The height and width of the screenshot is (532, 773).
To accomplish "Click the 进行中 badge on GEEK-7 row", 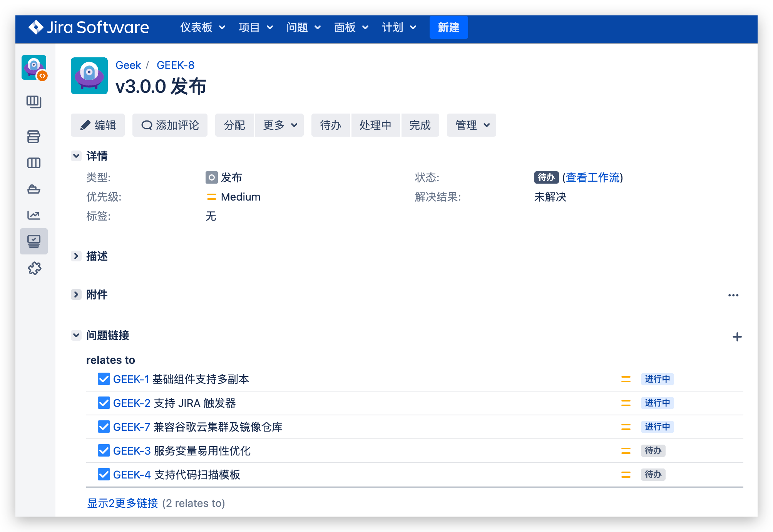I will [x=658, y=427].
